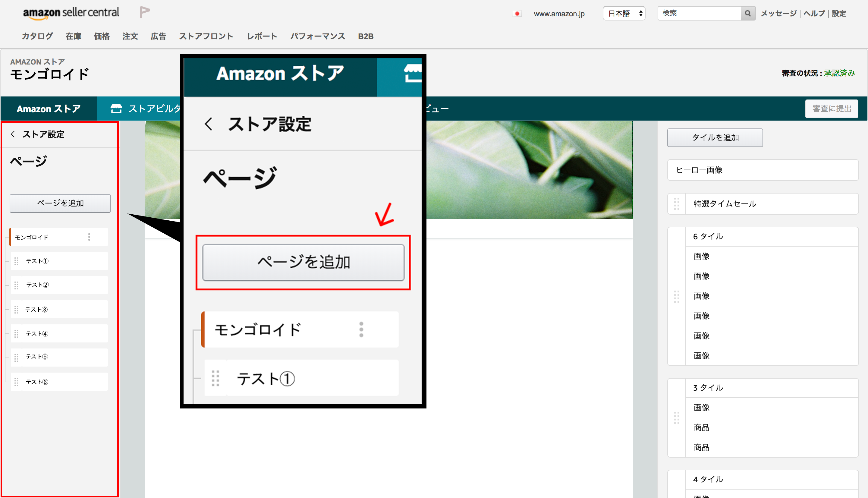The image size is (868, 498).
Task: Click the hero leaf image in preview
Action: [x=529, y=170]
